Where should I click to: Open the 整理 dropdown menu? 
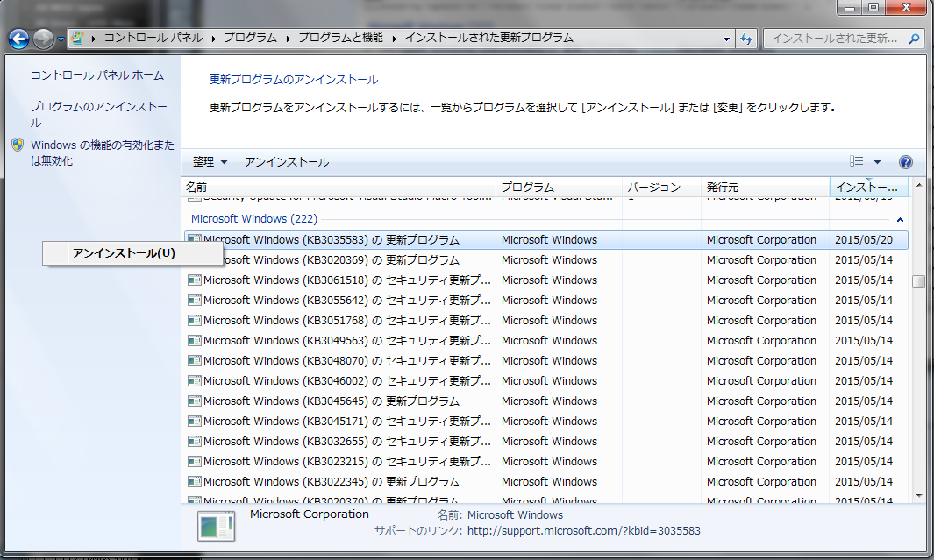pyautogui.click(x=210, y=162)
